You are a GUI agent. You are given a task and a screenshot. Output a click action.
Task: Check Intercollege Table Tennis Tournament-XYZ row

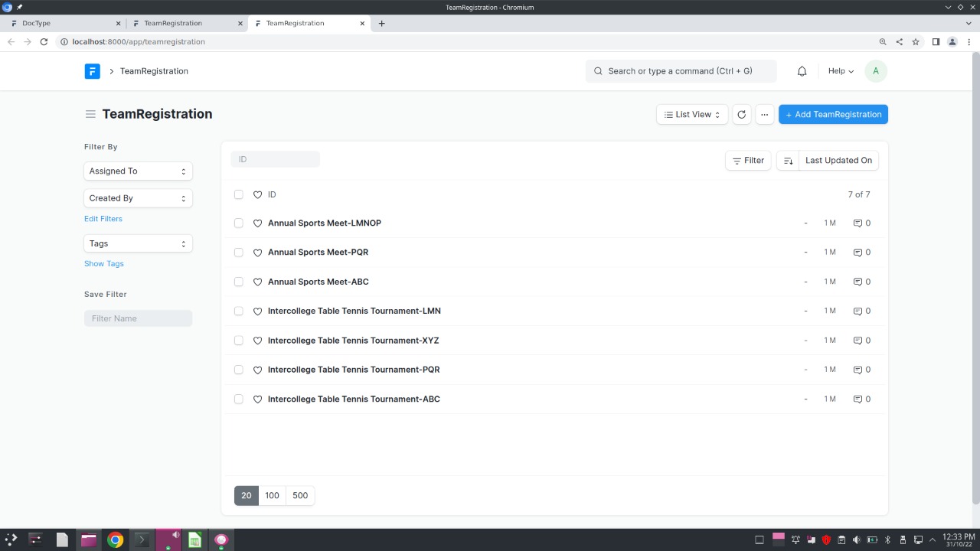(x=239, y=340)
